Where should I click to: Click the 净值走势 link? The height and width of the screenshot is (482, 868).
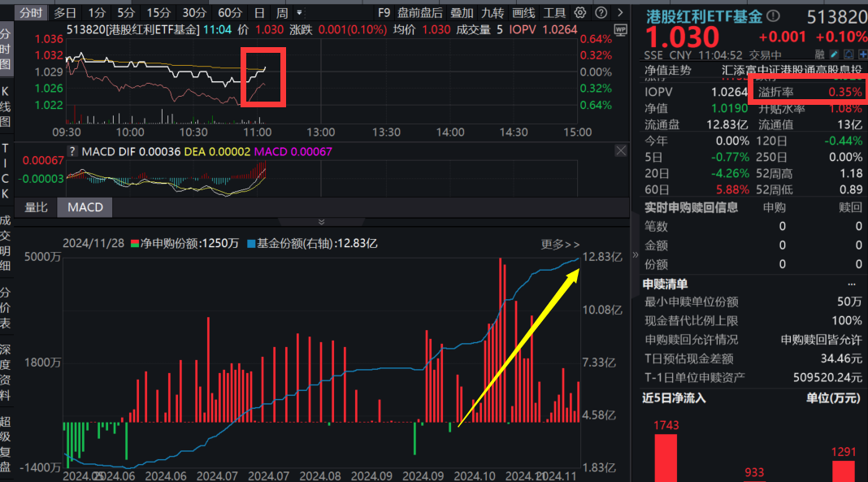click(x=667, y=70)
